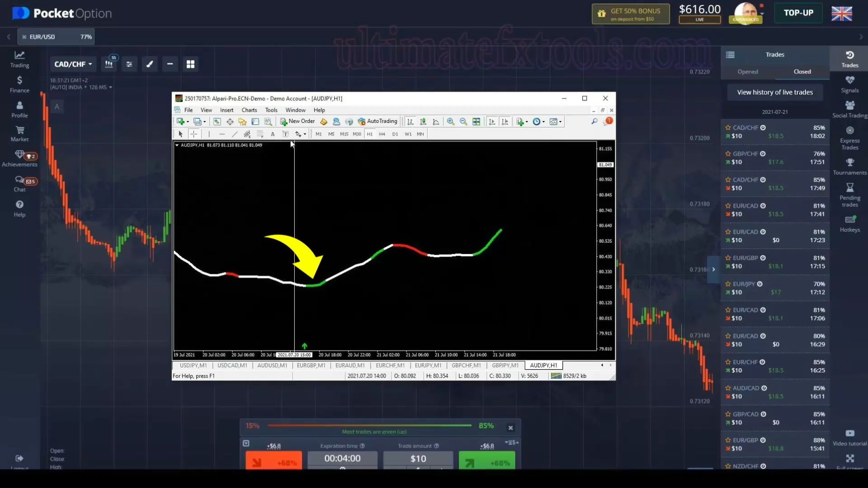Open the indicators list dropdown

pyautogui.click(x=522, y=122)
